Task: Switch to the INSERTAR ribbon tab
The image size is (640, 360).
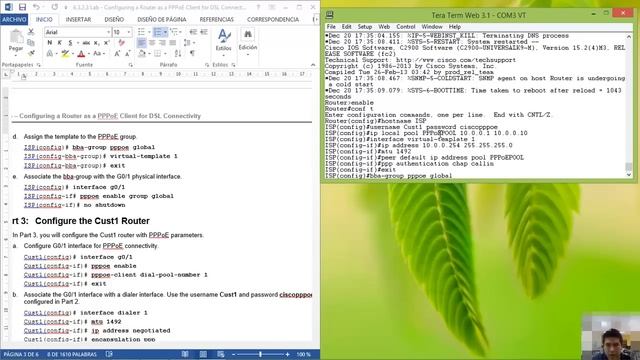Action: pos(78,19)
